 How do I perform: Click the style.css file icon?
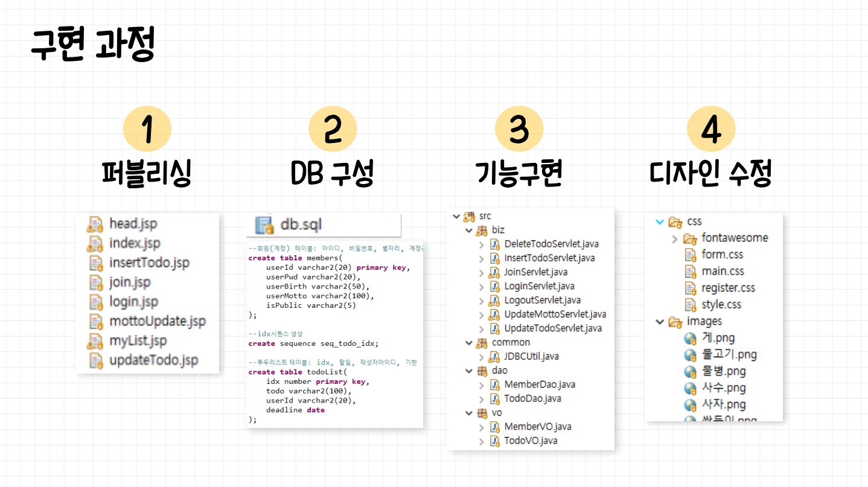click(691, 305)
